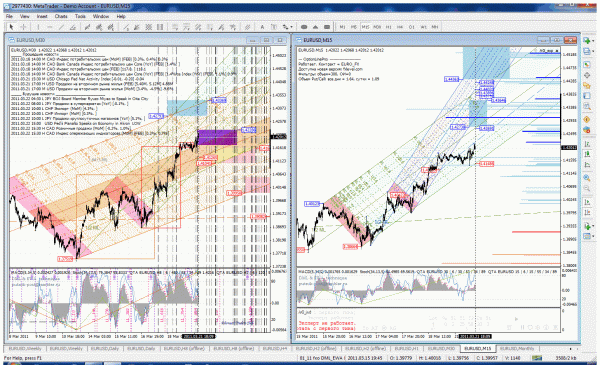Switch to the EURUSD,Monthly chart tab

(x=517, y=349)
